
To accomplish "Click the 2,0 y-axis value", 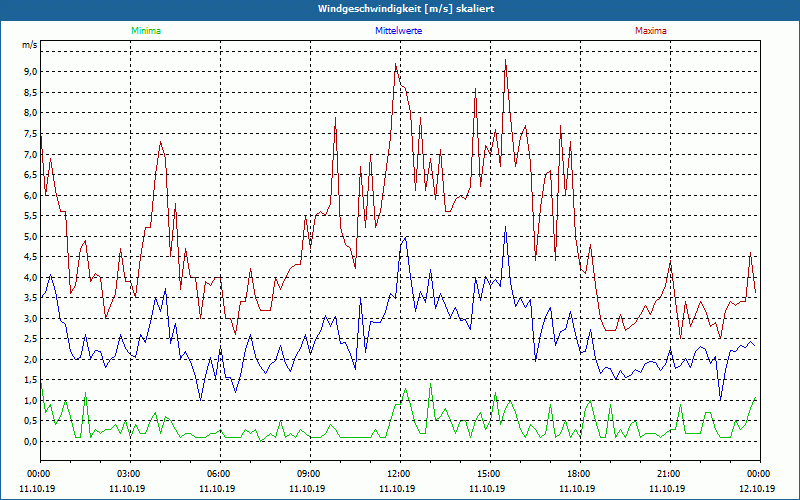I will tap(31, 360).
